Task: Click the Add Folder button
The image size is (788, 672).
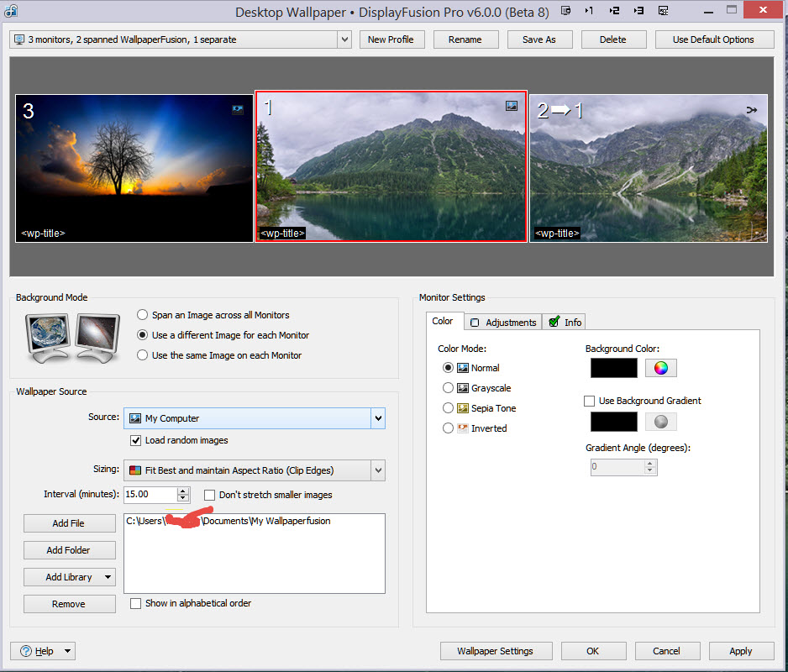Action: (x=69, y=550)
